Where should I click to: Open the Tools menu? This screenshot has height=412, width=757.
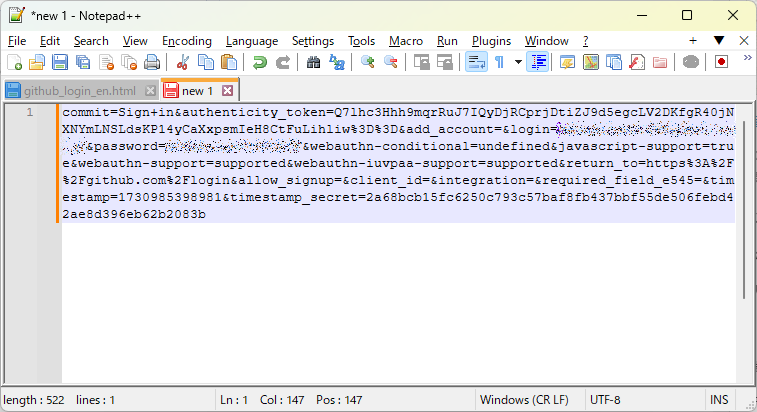tap(361, 41)
